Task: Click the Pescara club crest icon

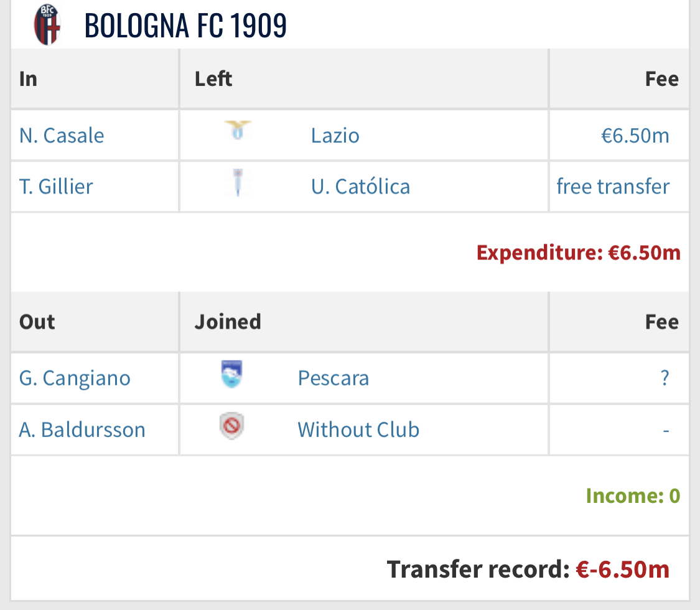Action: pos(231,375)
